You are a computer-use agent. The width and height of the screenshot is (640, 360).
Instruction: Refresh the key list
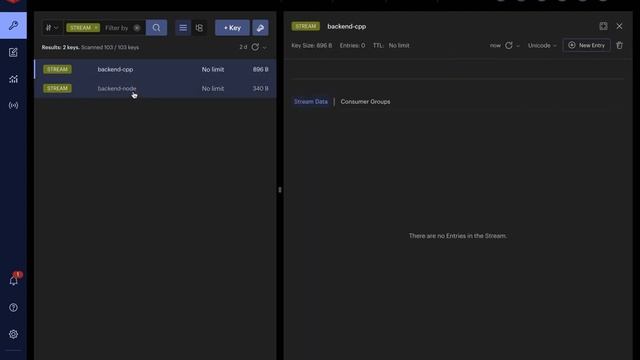click(255, 47)
